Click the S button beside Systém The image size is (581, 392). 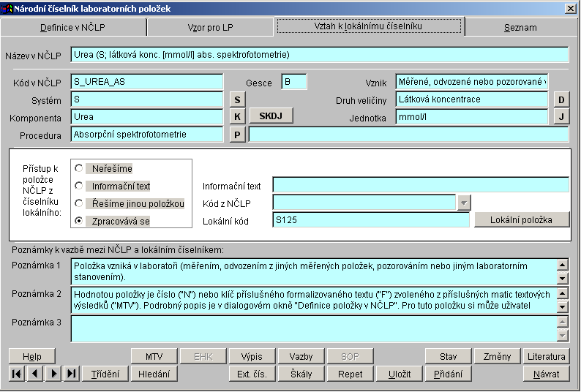click(x=237, y=99)
